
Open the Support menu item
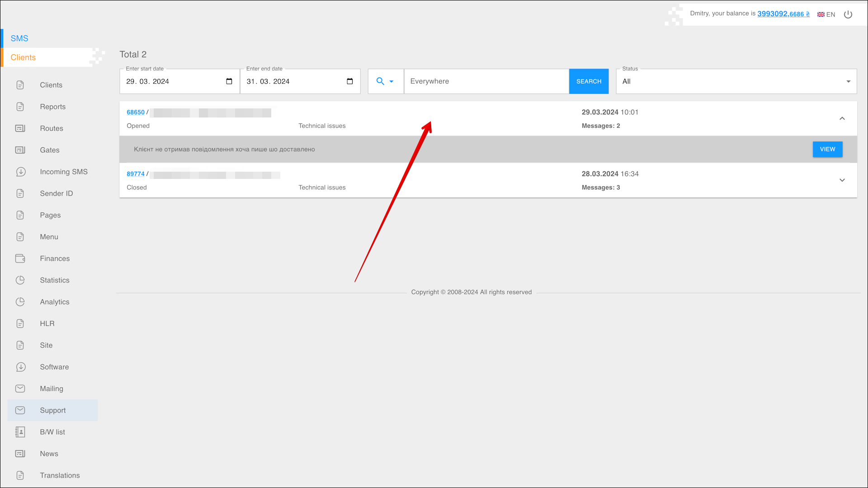[x=52, y=410]
